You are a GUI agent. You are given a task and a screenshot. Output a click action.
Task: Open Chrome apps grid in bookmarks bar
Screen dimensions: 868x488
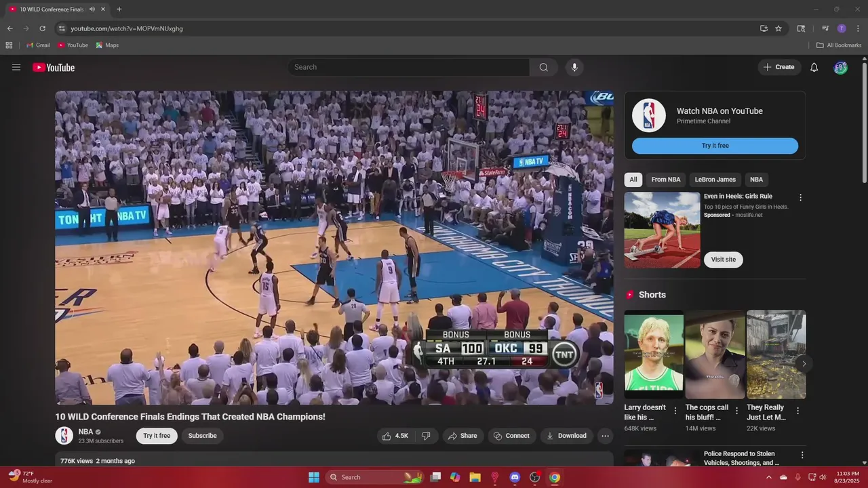coord(9,45)
